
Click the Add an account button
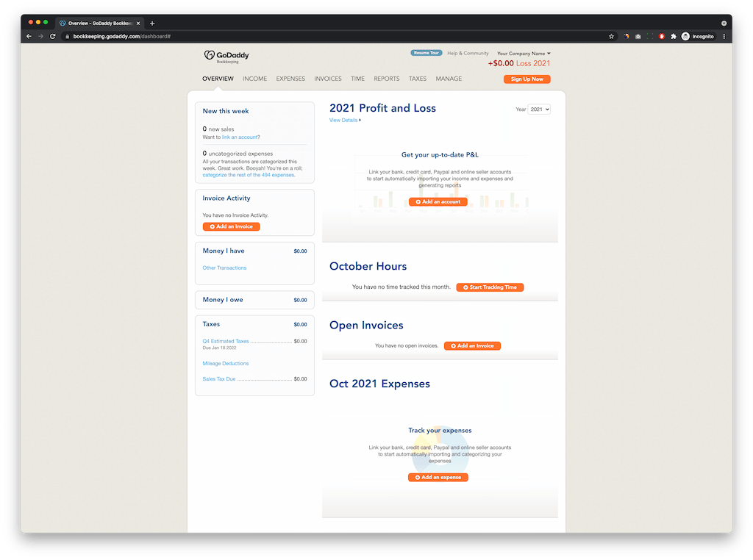438,202
